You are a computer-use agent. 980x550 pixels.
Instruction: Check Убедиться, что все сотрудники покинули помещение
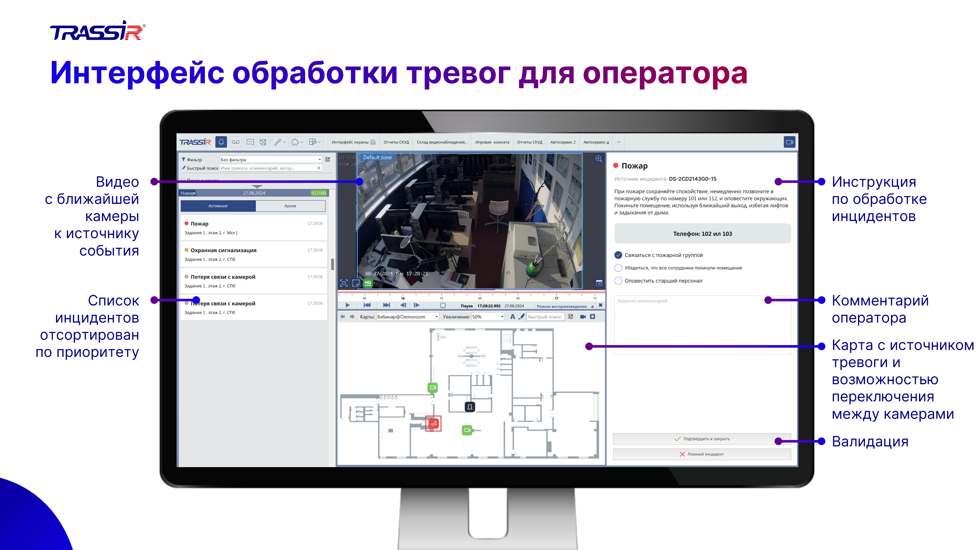coord(618,268)
